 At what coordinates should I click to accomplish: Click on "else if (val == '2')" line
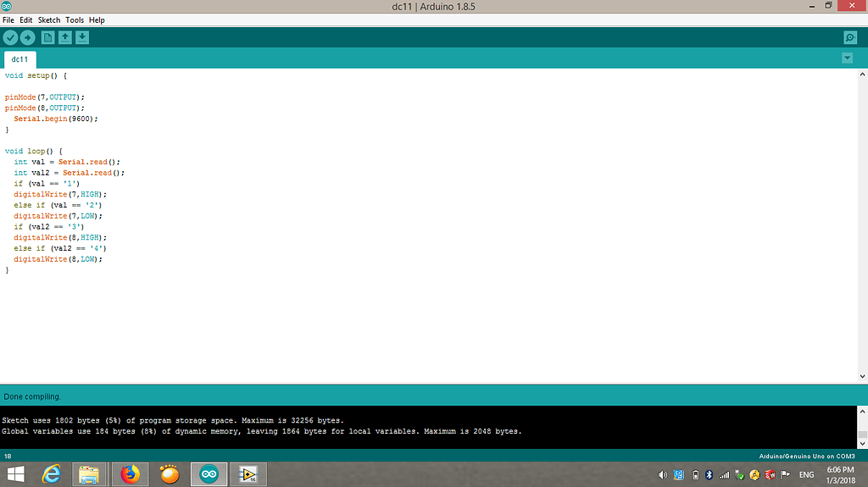click(58, 205)
